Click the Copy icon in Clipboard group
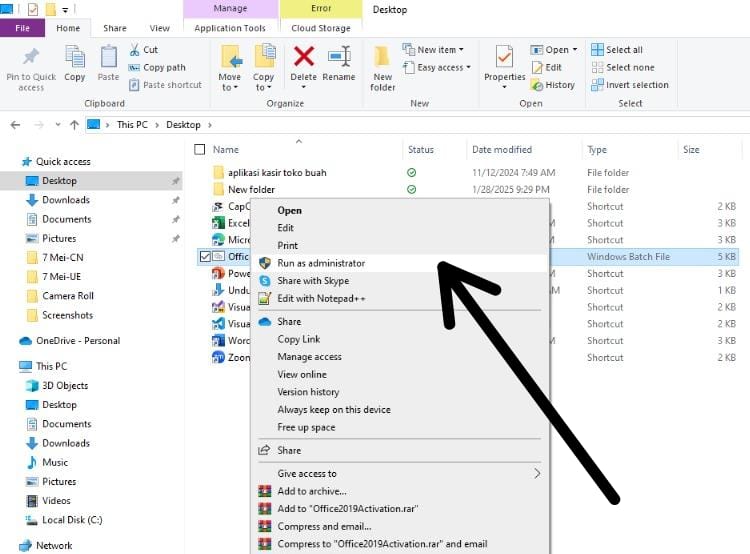The height and width of the screenshot is (554, 750). click(75, 57)
